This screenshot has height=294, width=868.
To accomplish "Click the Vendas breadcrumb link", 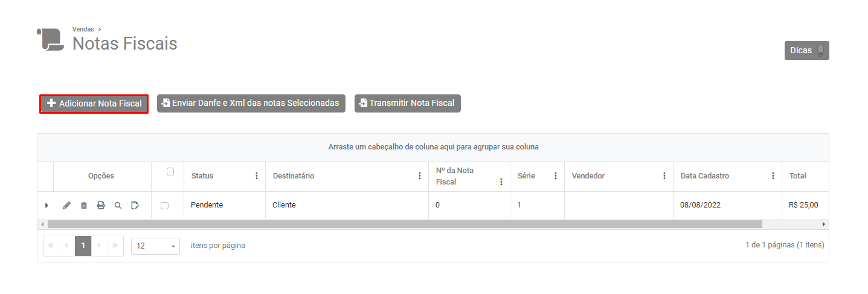I will click(83, 29).
